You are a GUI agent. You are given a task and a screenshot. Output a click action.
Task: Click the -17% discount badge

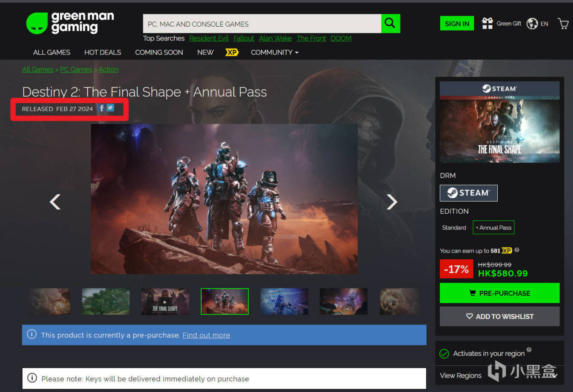457,269
